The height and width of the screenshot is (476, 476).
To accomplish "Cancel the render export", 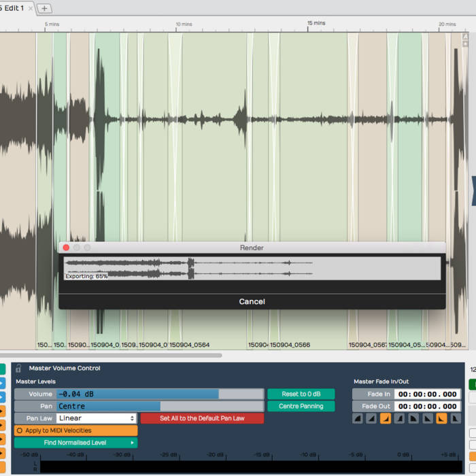I will click(x=252, y=301).
